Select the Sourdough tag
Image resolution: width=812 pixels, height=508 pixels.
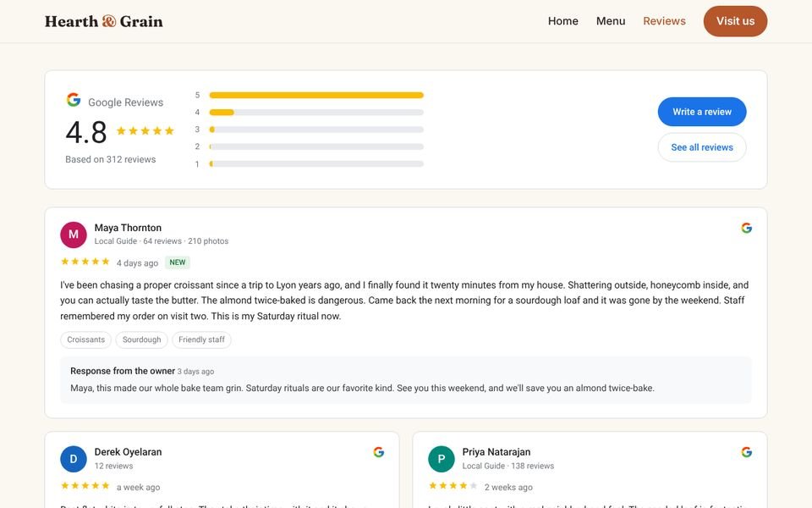(142, 340)
